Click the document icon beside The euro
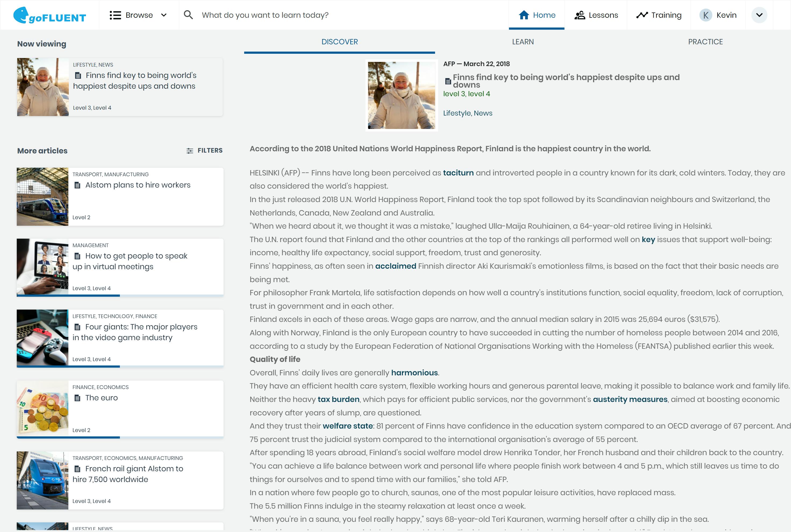Image resolution: width=791 pixels, height=532 pixels. coord(77,398)
